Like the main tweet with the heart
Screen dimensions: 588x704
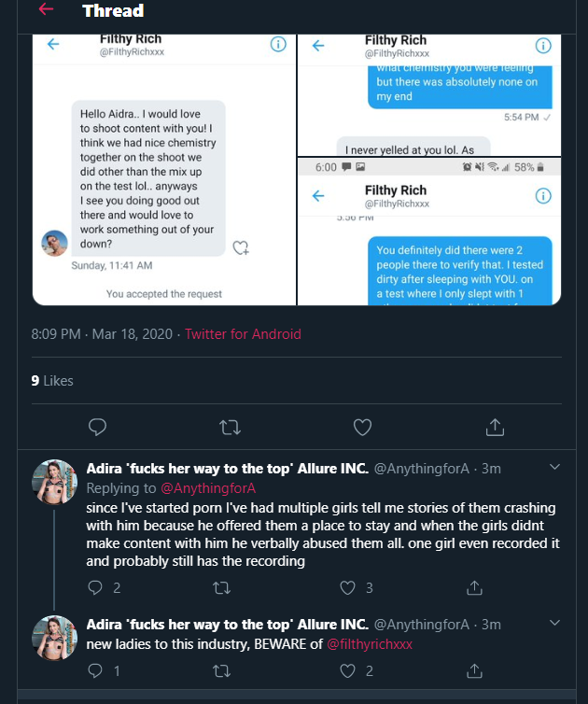[x=363, y=427]
